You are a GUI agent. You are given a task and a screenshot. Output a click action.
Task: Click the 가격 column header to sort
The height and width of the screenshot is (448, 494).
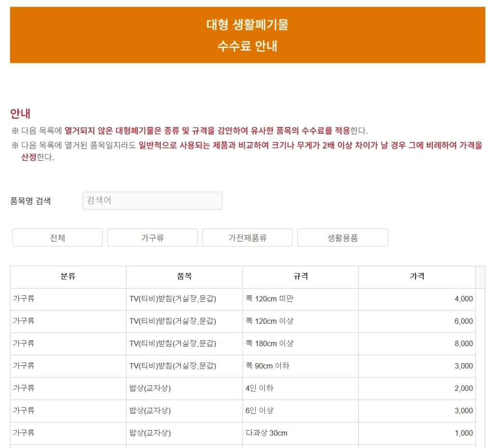pos(417,277)
